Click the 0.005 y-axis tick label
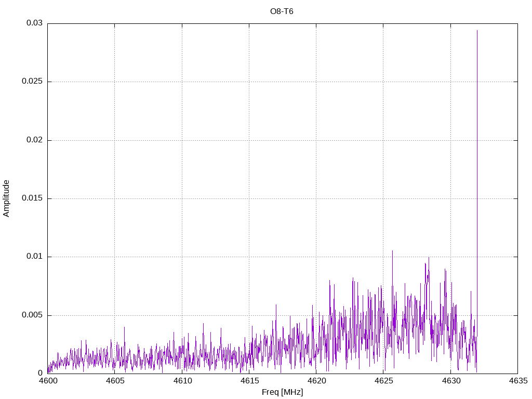Viewport: 532px width, 399px height. (x=32, y=315)
